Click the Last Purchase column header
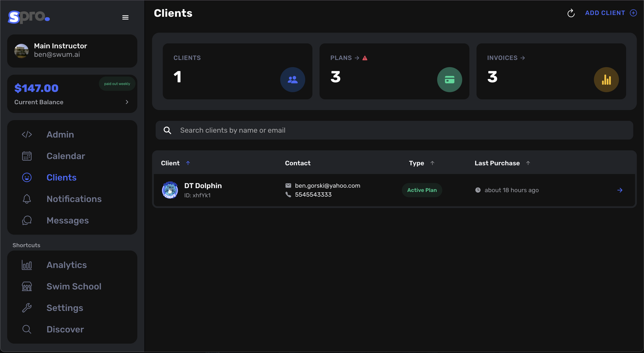The width and height of the screenshot is (644, 353). point(497,163)
